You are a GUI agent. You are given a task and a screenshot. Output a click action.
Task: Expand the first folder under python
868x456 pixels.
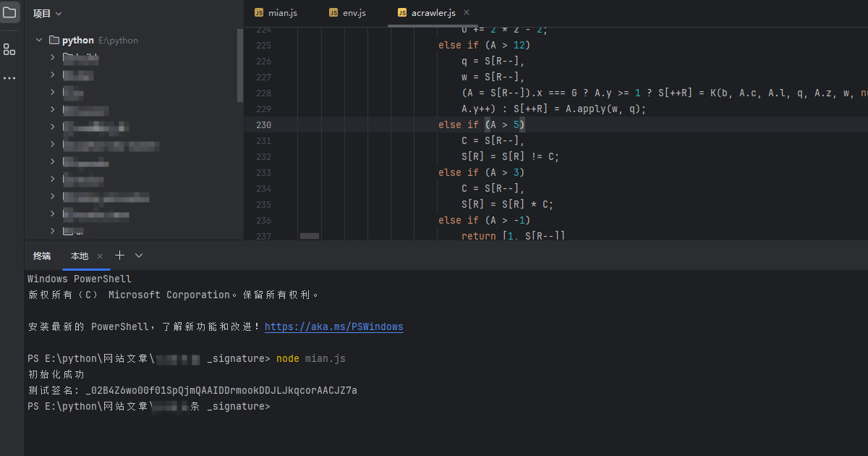coord(52,56)
